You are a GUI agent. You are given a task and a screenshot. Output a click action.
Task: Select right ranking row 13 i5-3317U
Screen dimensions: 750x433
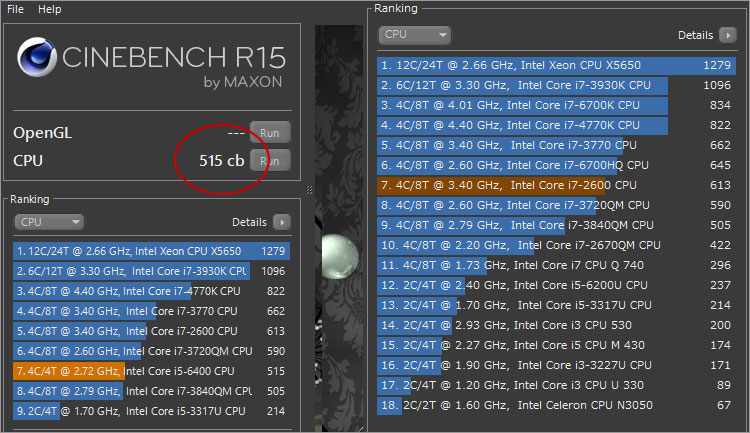pos(556,305)
